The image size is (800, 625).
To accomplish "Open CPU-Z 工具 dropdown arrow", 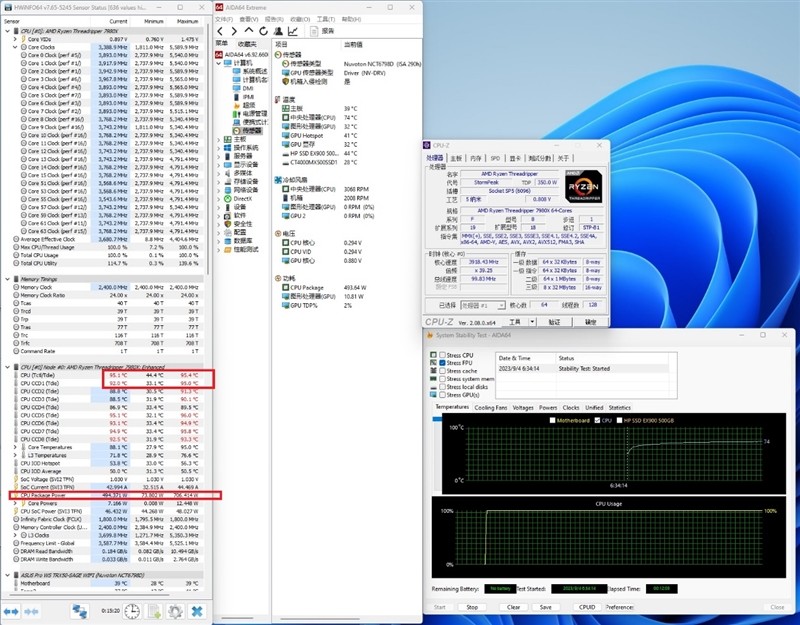I will point(532,322).
